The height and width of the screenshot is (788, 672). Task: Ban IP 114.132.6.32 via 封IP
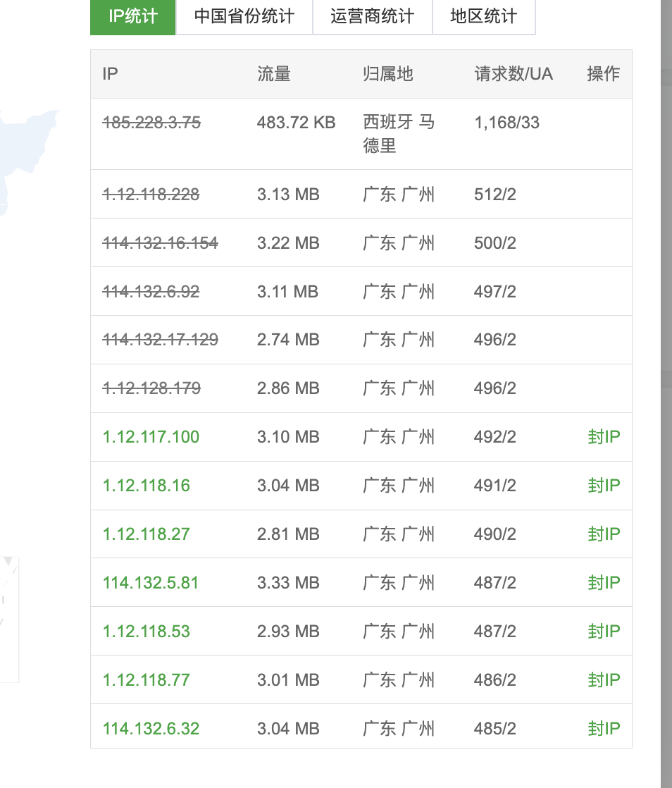tap(604, 728)
